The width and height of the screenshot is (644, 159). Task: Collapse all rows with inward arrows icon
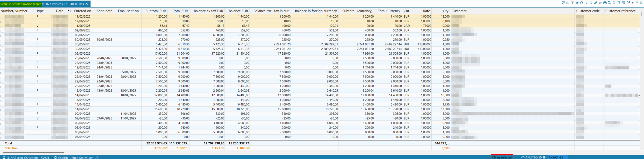pos(591,3)
